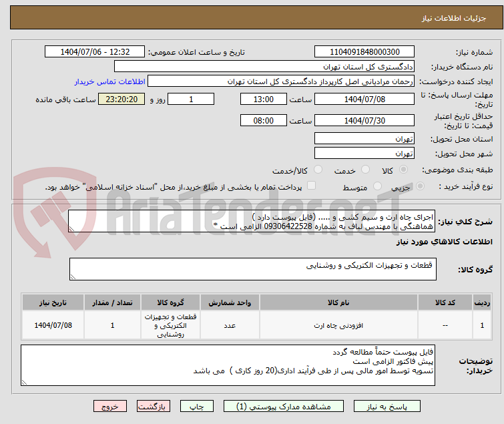Click the 'کد کالا' column header

pos(445,302)
